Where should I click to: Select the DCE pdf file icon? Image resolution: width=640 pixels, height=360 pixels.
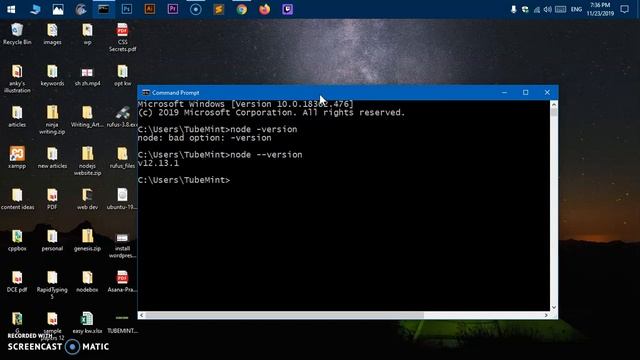pyautogui.click(x=17, y=282)
